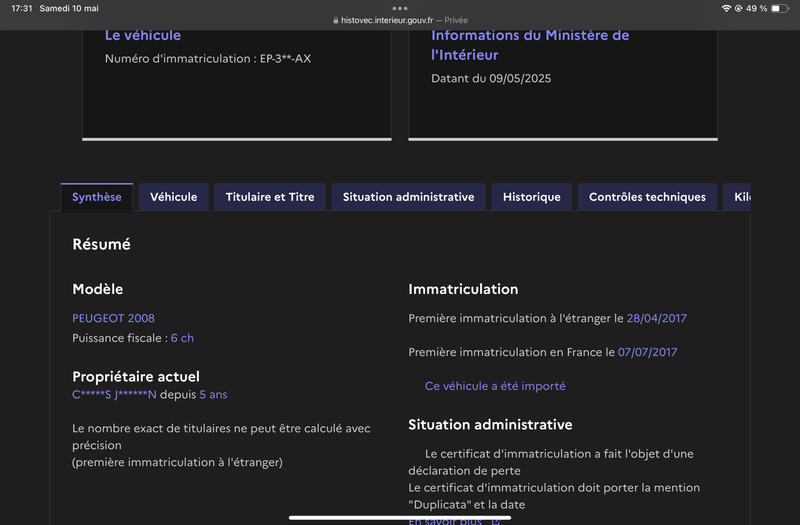
Task: Click the Datant du 09/05/2025 text
Action: (491, 79)
